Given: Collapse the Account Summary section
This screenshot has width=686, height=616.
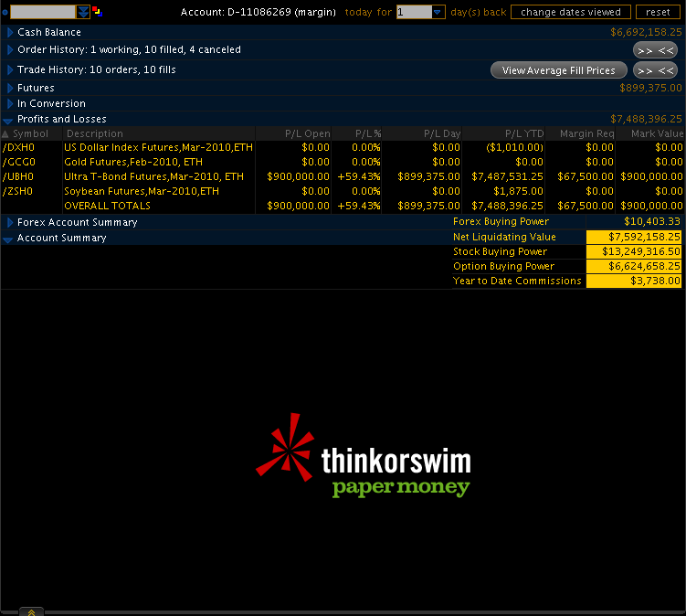Looking at the screenshot, I should point(8,239).
